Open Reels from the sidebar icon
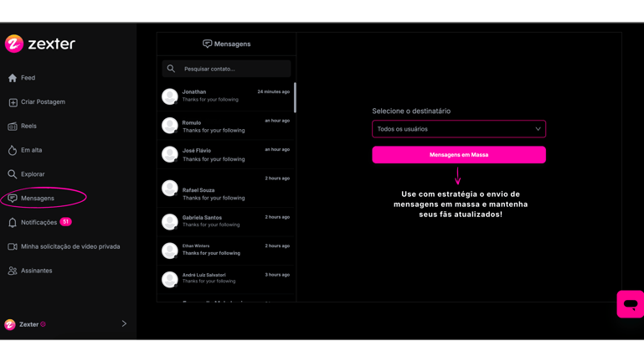The width and height of the screenshot is (644, 362). tap(13, 127)
